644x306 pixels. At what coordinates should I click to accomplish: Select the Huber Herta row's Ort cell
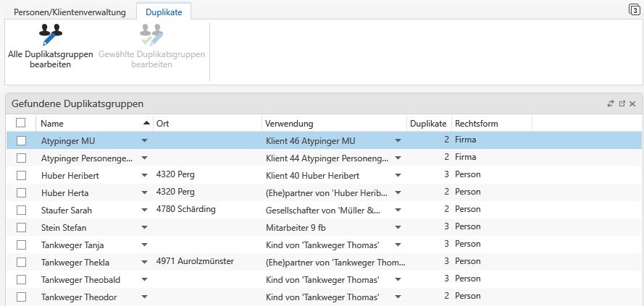206,192
